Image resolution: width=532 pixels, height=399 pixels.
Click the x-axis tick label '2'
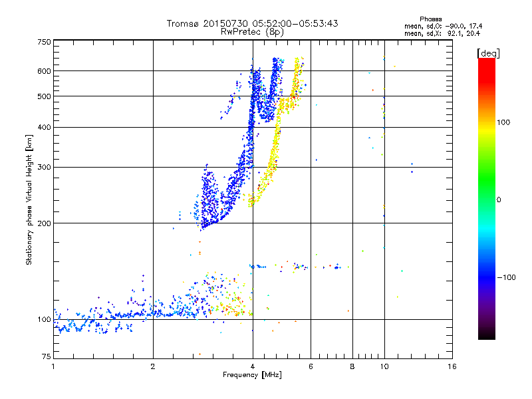click(x=153, y=366)
